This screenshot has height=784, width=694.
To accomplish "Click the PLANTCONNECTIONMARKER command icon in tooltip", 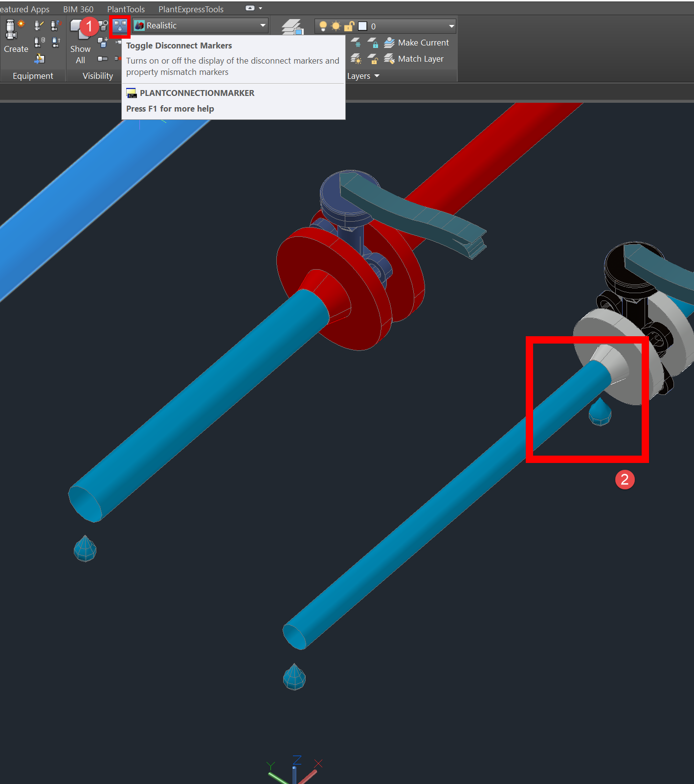I will pyautogui.click(x=131, y=93).
